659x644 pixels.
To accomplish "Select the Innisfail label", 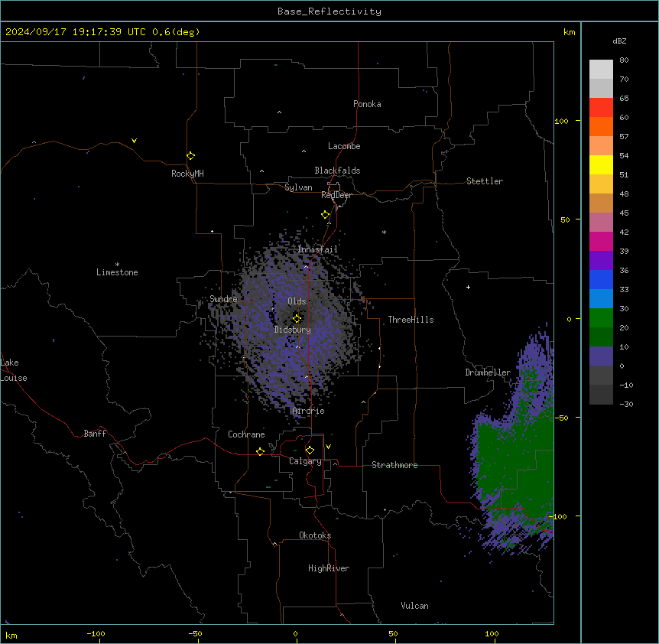I will coord(318,249).
